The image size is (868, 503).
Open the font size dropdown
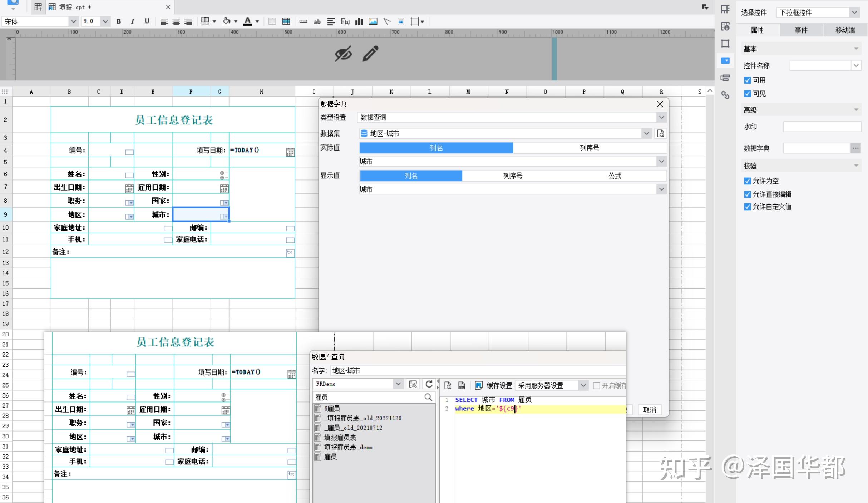(105, 21)
